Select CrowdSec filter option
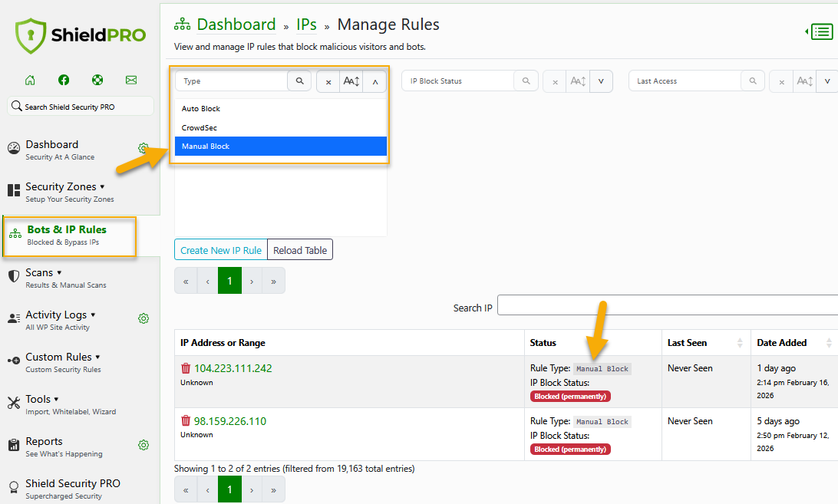This screenshot has height=504, width=838. [281, 128]
